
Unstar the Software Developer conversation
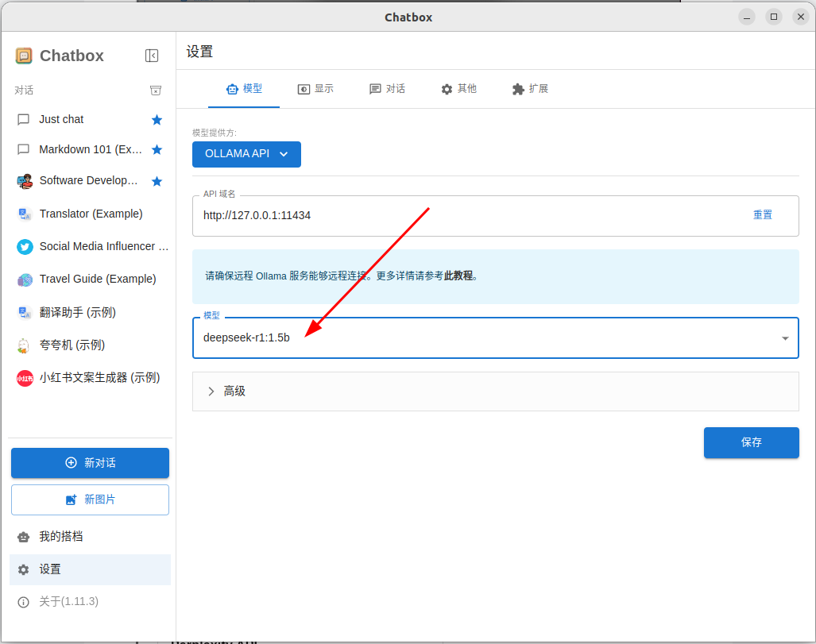(x=157, y=182)
